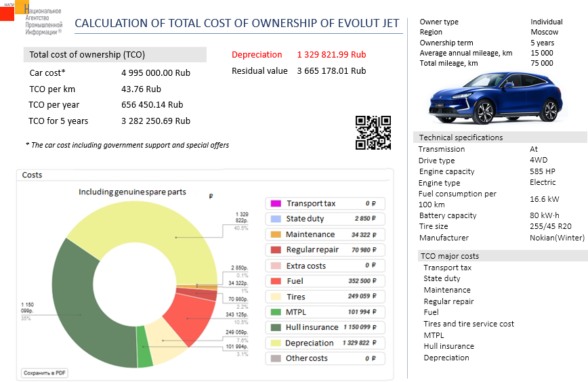Screen dimensions: 588x382
Task: Click the Manufacturer value 'Nokian(Winter)'
Action: (558, 237)
